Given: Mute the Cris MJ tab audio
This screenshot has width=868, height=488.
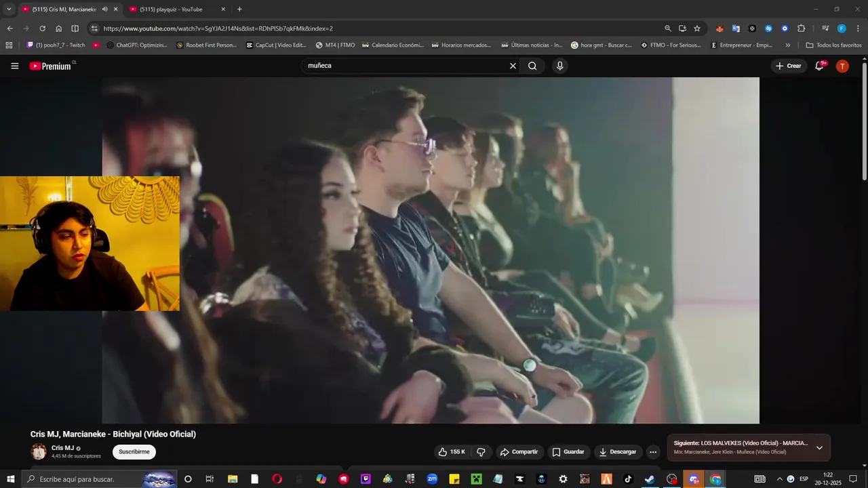Looking at the screenshot, I should click(104, 9).
